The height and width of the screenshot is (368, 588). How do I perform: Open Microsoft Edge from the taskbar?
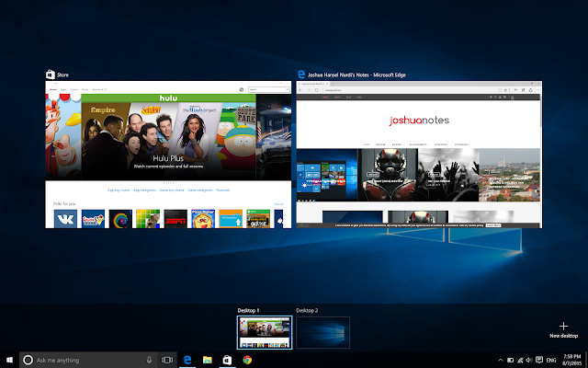coord(187,360)
